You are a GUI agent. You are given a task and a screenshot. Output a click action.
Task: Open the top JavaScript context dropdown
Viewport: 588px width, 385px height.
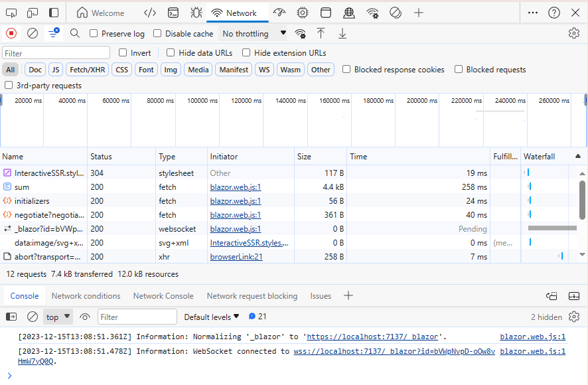[x=58, y=317]
